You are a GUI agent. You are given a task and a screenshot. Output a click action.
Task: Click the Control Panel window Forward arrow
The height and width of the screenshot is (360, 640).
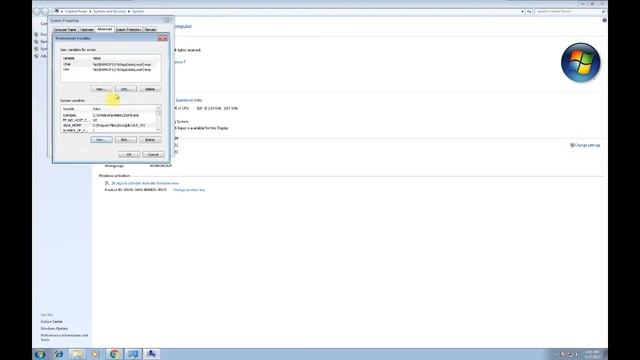coord(45,11)
